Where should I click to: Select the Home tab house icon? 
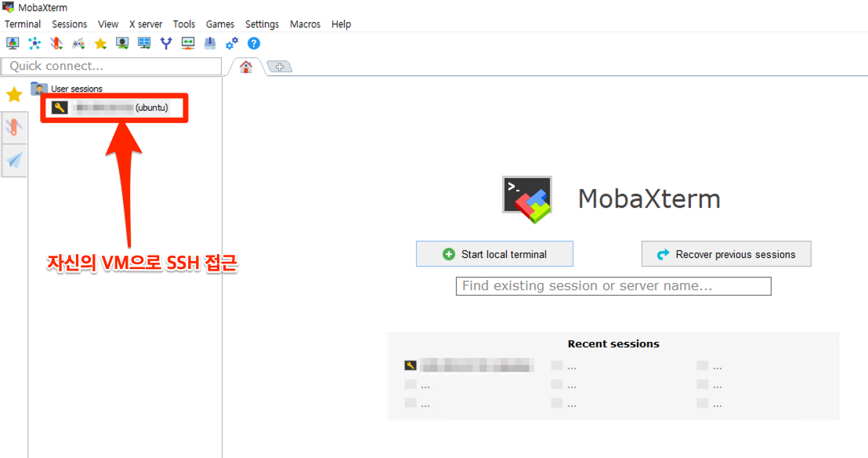click(246, 67)
